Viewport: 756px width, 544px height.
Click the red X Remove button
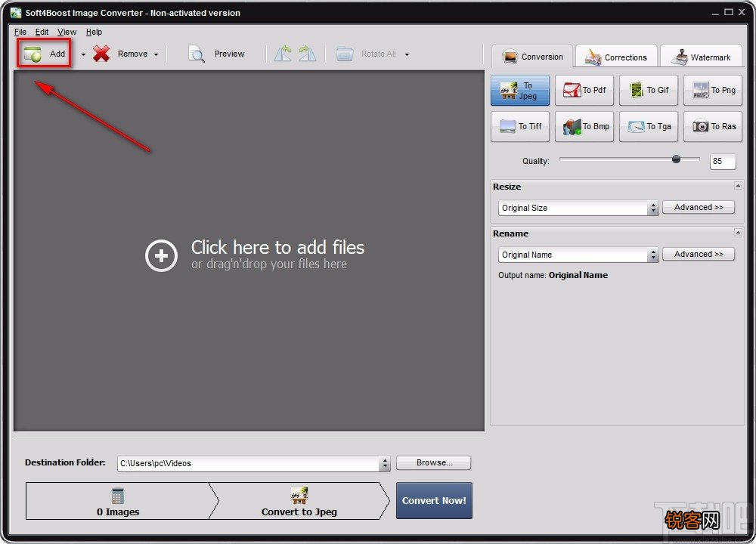click(x=119, y=54)
